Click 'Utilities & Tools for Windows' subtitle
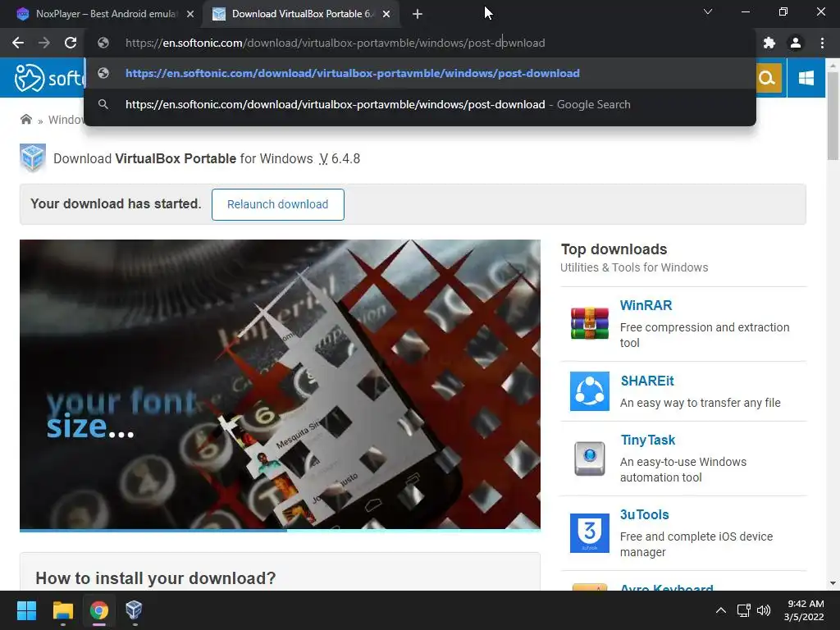840x630 pixels. 634,267
